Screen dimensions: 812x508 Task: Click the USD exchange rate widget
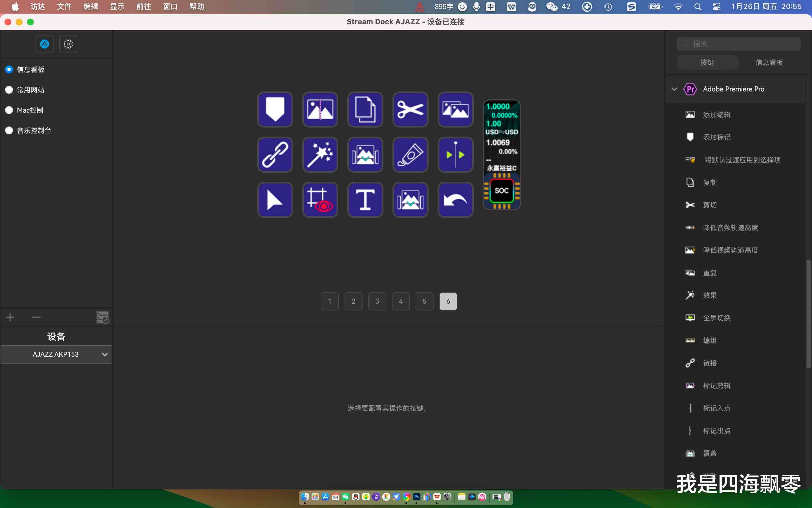tap(502, 119)
